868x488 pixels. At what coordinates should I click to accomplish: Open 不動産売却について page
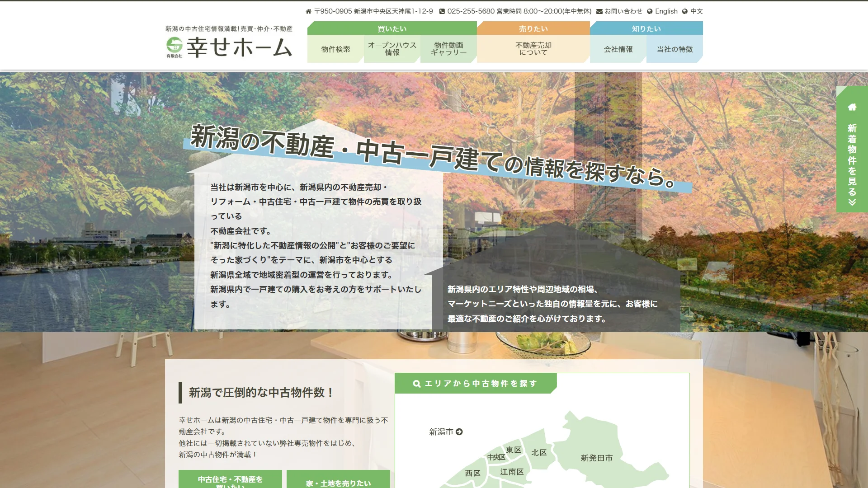[x=533, y=49]
